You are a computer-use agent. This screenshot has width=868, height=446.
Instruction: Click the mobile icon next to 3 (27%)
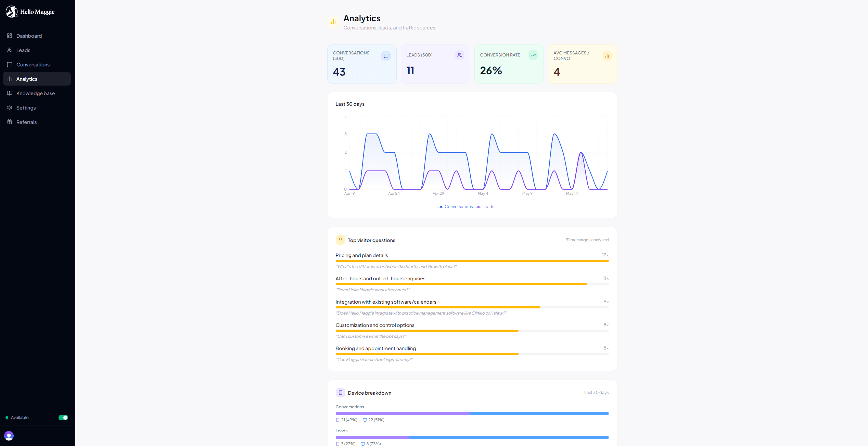[338, 444]
